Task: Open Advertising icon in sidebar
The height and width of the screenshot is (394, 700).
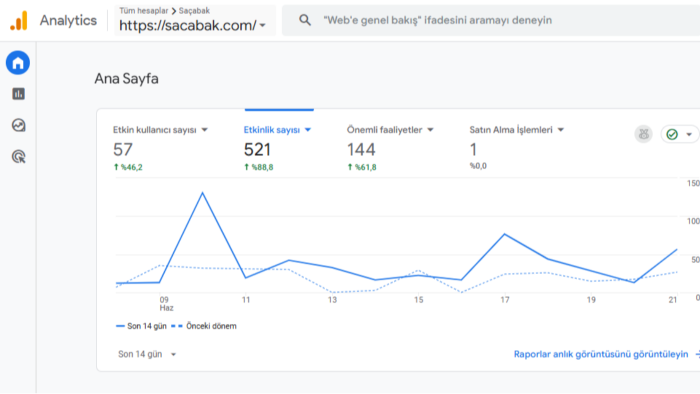Action: (x=18, y=157)
